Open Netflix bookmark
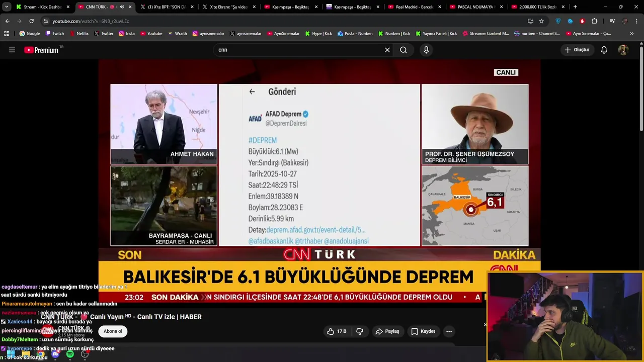This screenshot has height=362, width=644. (x=78, y=34)
